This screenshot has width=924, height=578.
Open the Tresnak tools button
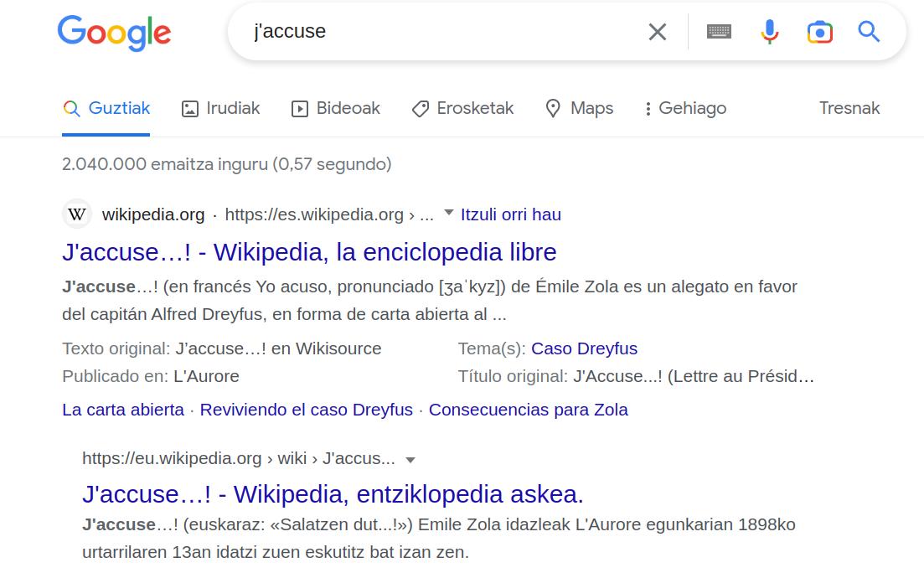[x=849, y=108]
